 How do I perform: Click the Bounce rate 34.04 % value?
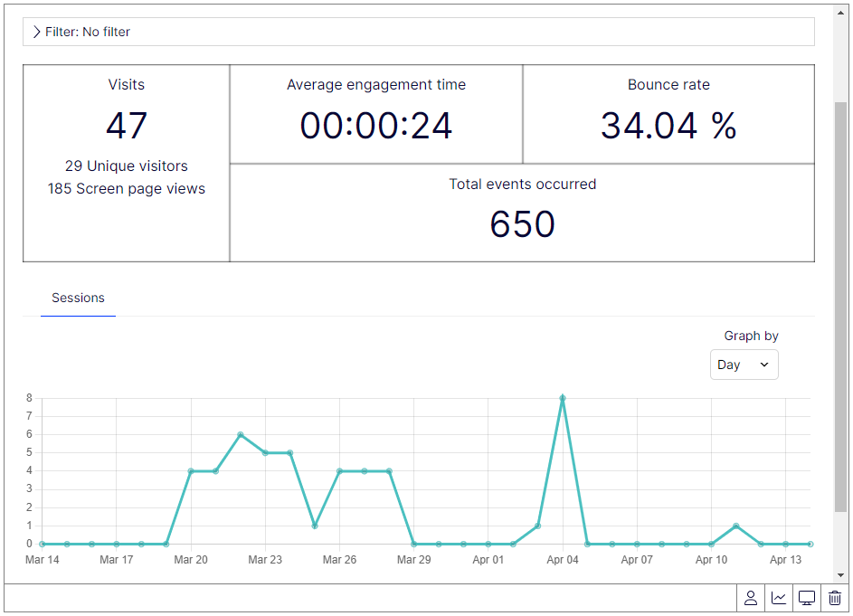click(x=668, y=126)
